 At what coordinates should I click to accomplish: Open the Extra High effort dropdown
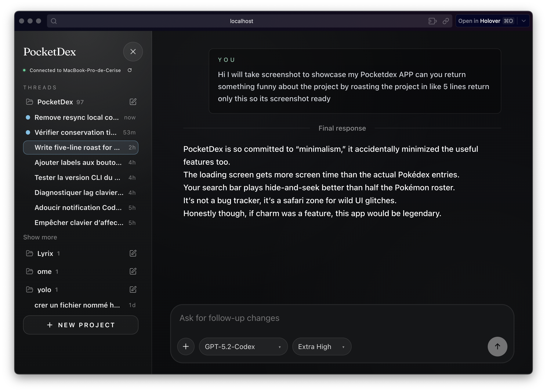pos(322,346)
